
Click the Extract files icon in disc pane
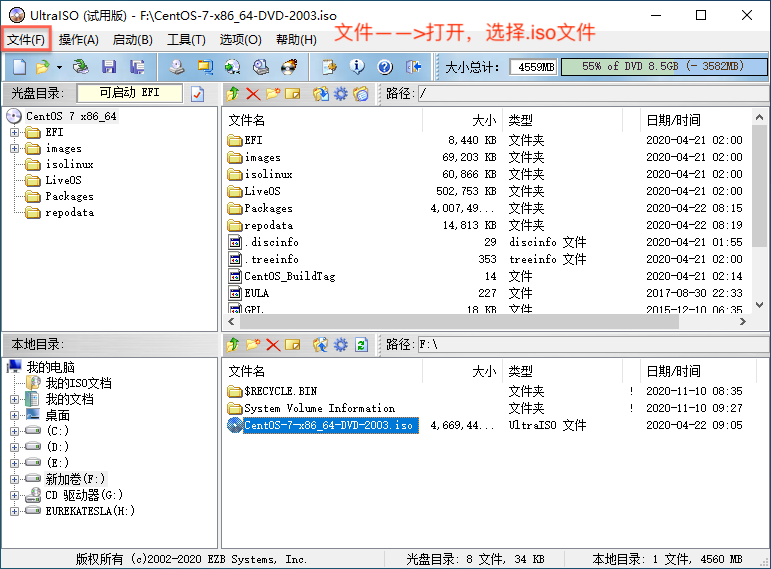click(x=321, y=93)
